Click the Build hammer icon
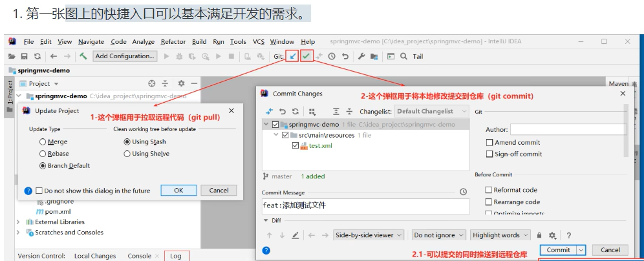 pyautogui.click(x=83, y=56)
